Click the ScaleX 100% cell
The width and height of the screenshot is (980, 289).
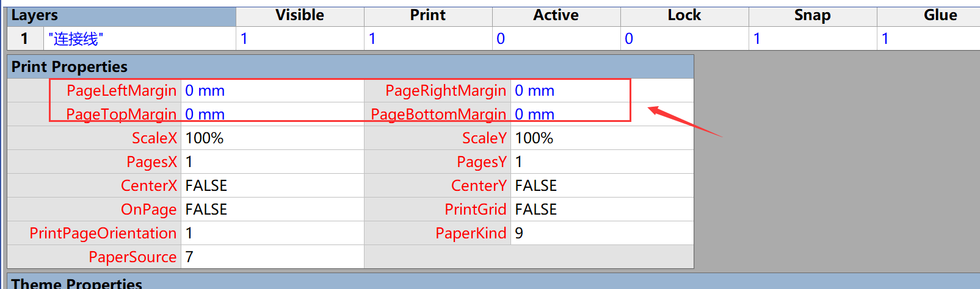click(x=272, y=138)
